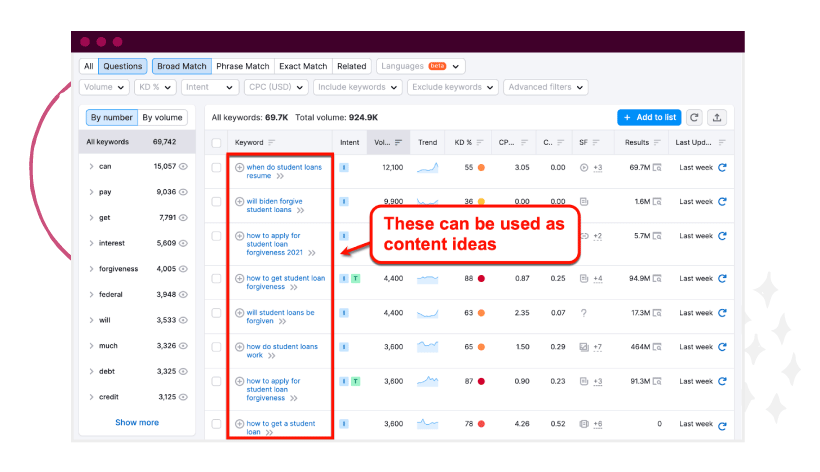
Task: Click the Volume column sort icon
Action: click(399, 143)
